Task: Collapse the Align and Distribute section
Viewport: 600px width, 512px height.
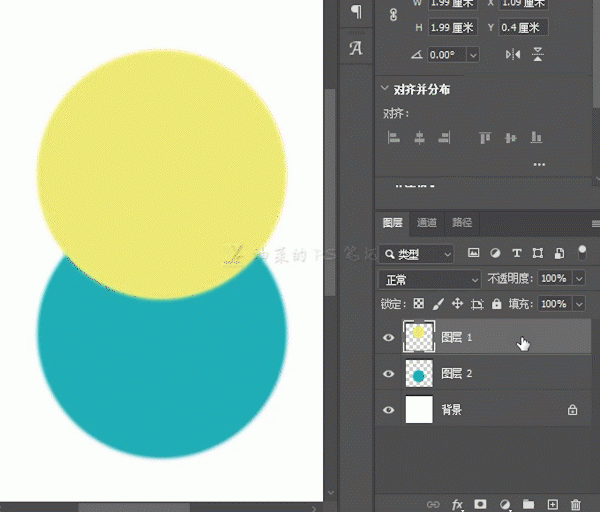Action: [x=385, y=88]
